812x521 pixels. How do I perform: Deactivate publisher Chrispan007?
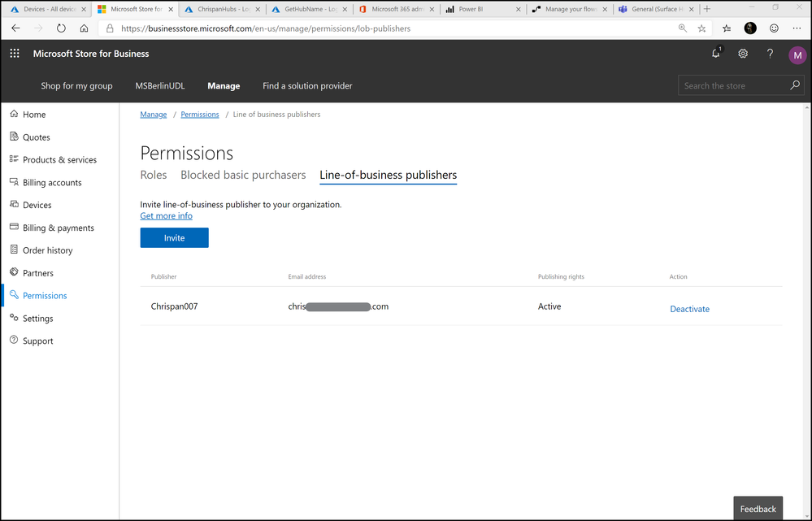pyautogui.click(x=689, y=309)
